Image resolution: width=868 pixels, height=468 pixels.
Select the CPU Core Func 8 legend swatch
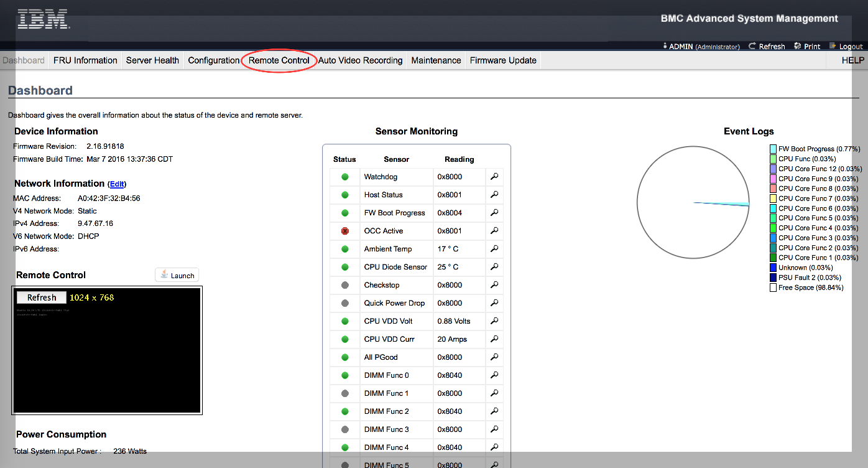(x=773, y=189)
